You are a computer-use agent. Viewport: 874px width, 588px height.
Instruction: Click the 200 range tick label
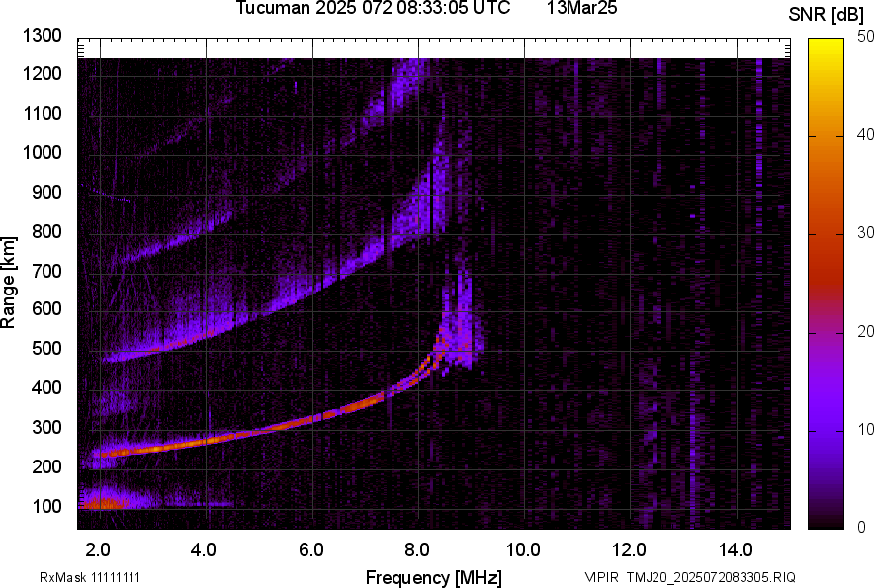[46, 466]
